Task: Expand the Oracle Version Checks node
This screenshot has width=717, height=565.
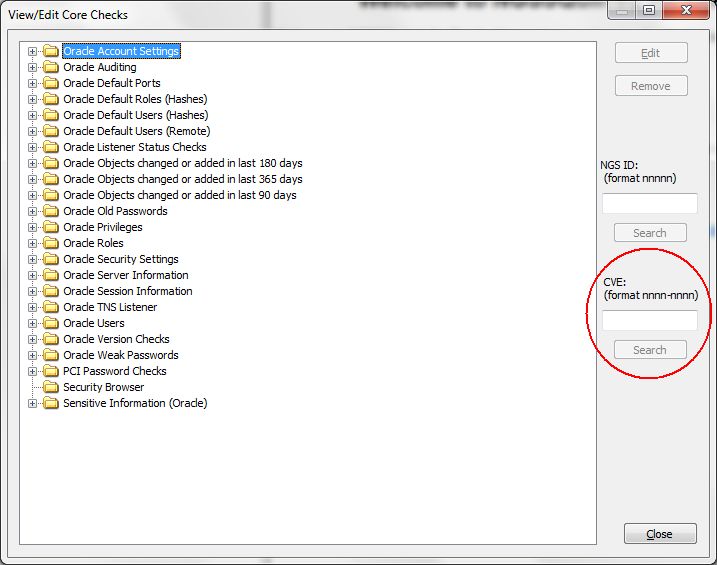Action: point(32,339)
